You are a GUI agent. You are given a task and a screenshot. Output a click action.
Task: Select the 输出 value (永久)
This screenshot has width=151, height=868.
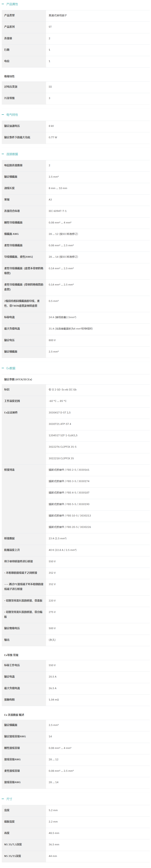(x=52, y=640)
